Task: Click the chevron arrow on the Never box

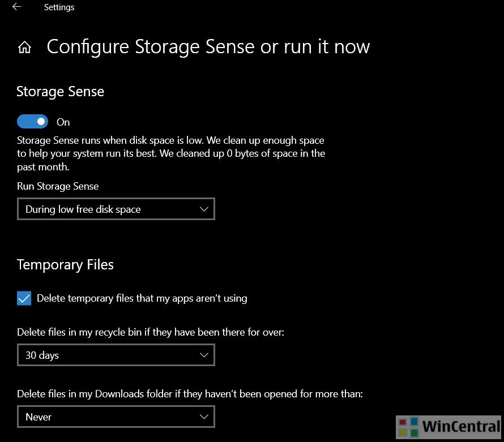Action: tap(204, 417)
